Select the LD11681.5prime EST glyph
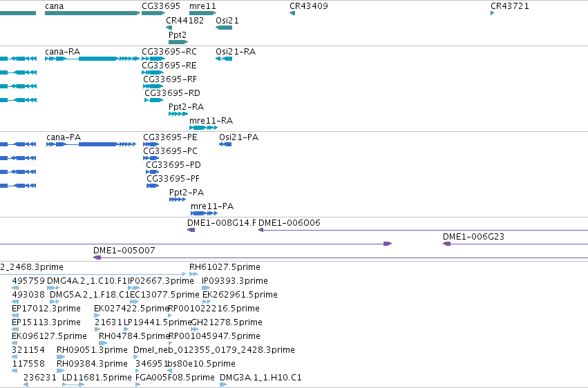This screenshot has height=388, width=588. click(x=73, y=385)
